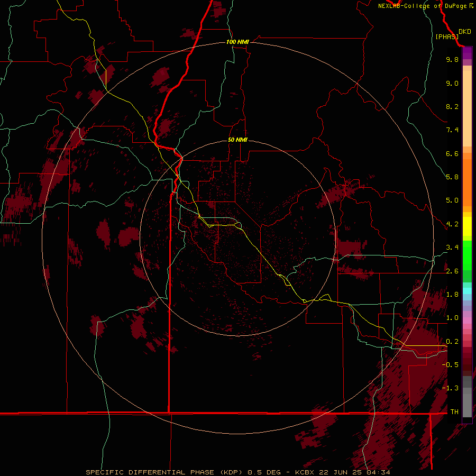Select the 9.0 value on the scale
The image size is (476, 476).
point(452,83)
